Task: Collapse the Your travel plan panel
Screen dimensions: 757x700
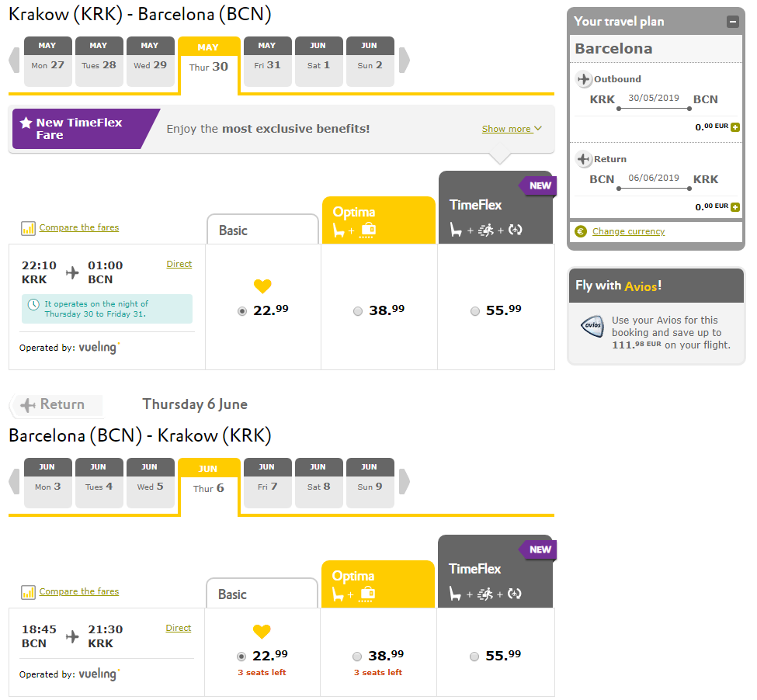Action: pyautogui.click(x=732, y=22)
